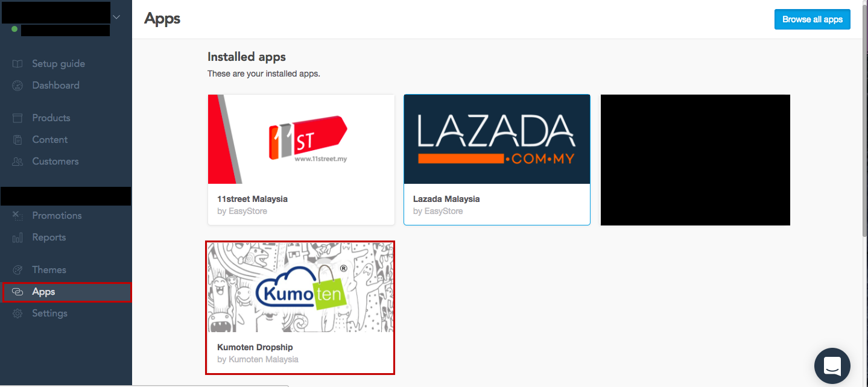Click the Apps link icon

tap(17, 292)
